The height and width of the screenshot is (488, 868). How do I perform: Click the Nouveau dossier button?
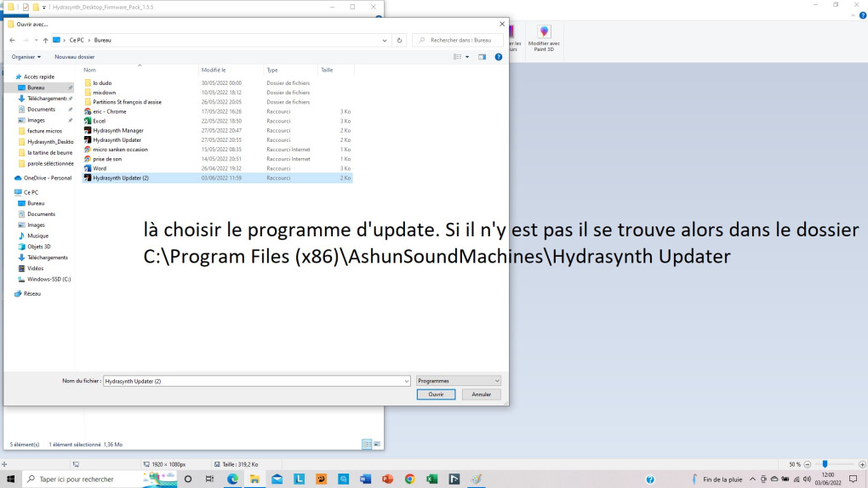click(75, 57)
